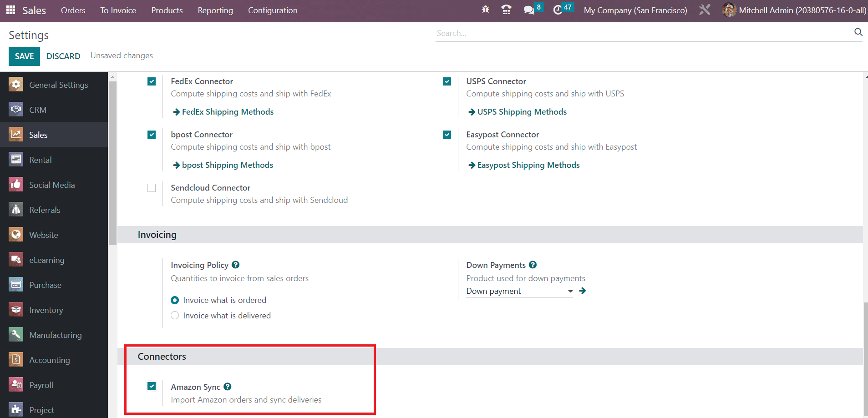Open the Configuration menu
Viewport: 868px width, 418px height.
(272, 10)
